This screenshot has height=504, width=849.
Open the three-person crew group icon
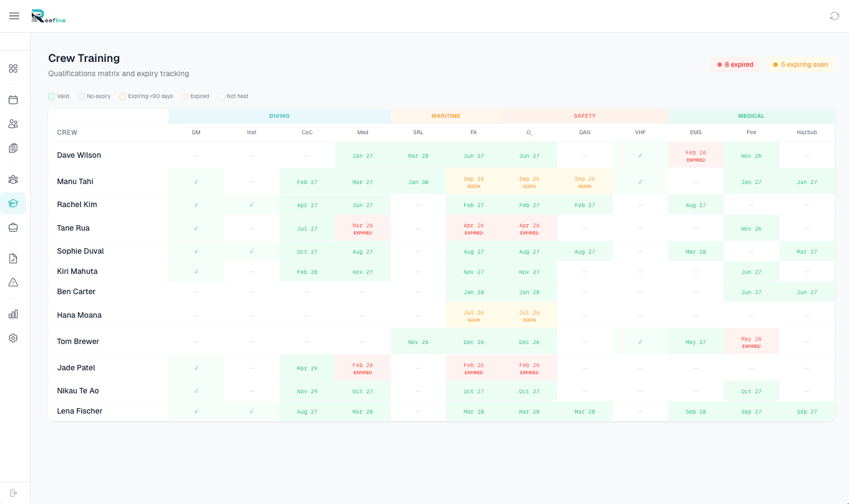tap(13, 179)
